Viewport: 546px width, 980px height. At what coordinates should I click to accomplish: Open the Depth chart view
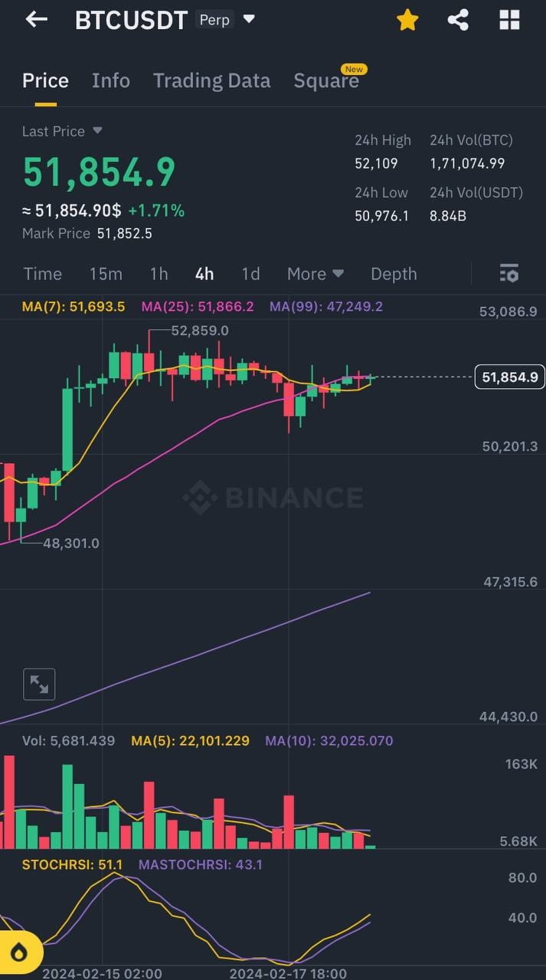coord(394,273)
